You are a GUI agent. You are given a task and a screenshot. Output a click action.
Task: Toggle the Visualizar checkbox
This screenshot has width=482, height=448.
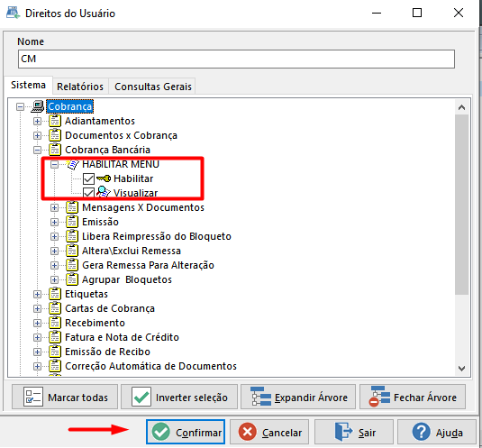[x=88, y=193]
